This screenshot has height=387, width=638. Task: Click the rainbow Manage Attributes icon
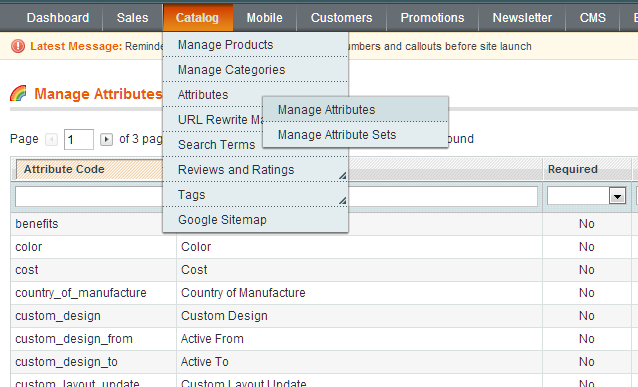pos(18,94)
